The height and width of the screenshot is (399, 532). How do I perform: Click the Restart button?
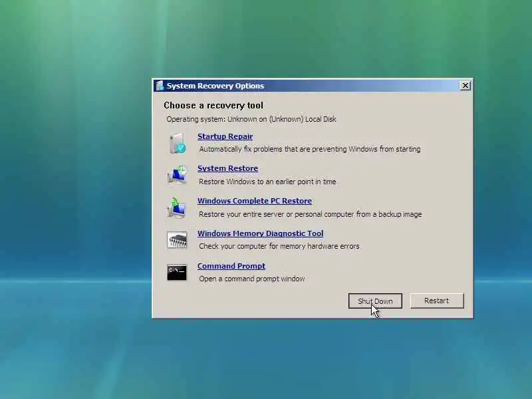437,301
